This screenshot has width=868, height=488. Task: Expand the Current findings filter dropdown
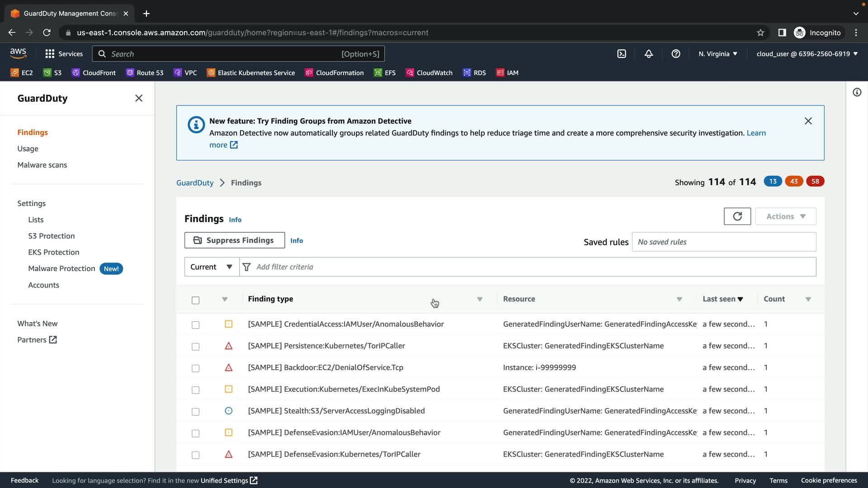pos(212,267)
